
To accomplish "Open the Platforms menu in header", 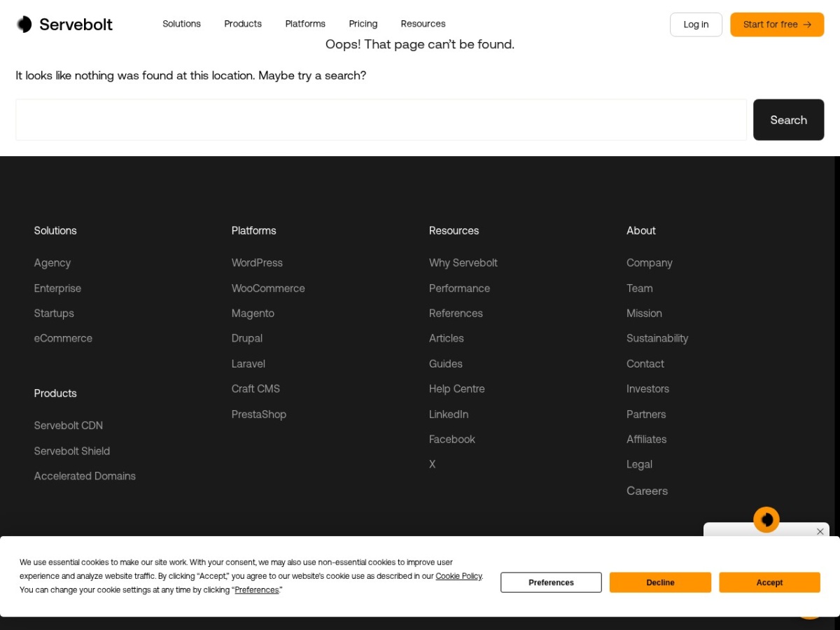I will tap(305, 24).
